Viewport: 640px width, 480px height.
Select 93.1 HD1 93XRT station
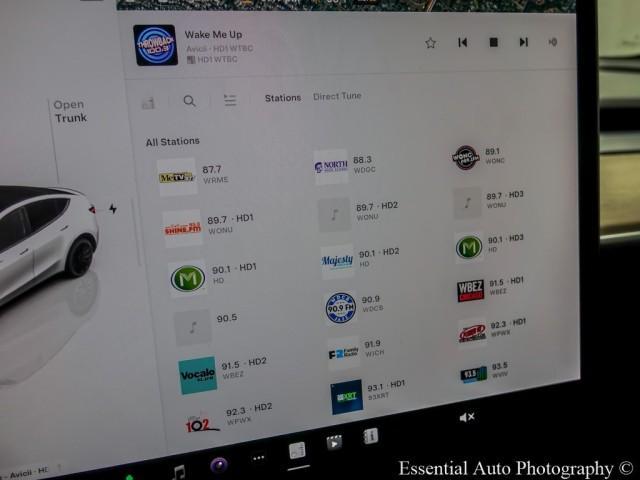[x=368, y=396]
